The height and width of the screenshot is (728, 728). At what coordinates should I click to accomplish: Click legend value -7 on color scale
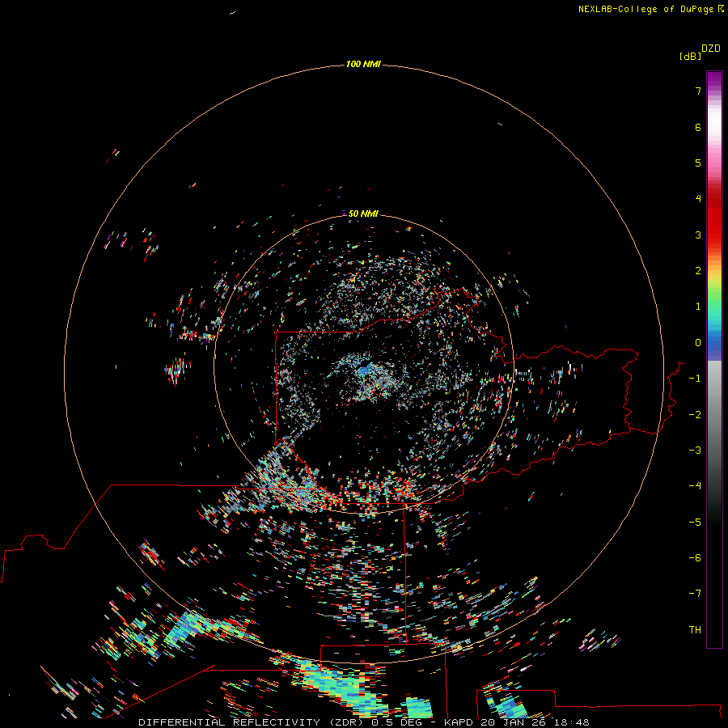[x=695, y=594]
